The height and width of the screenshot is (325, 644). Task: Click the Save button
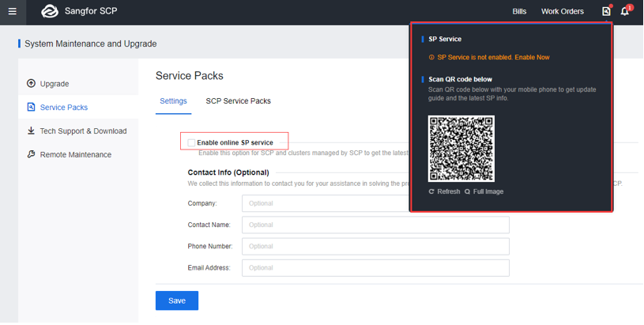click(x=177, y=300)
